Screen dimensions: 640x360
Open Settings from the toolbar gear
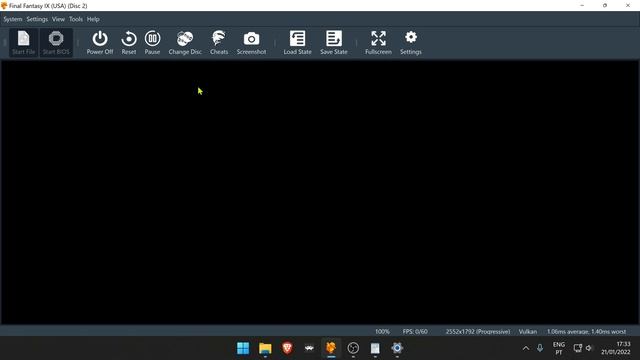pyautogui.click(x=411, y=42)
